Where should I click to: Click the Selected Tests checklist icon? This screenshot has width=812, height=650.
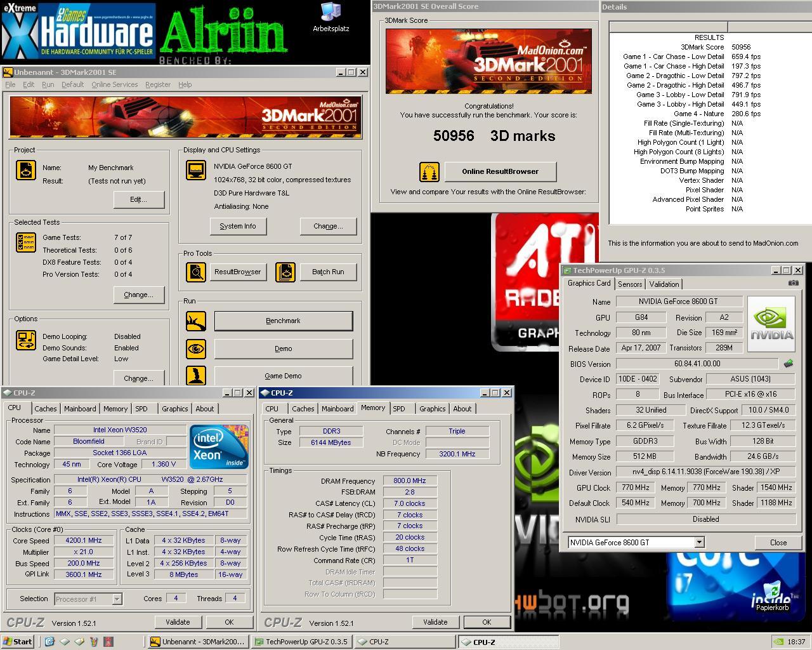click(26, 243)
